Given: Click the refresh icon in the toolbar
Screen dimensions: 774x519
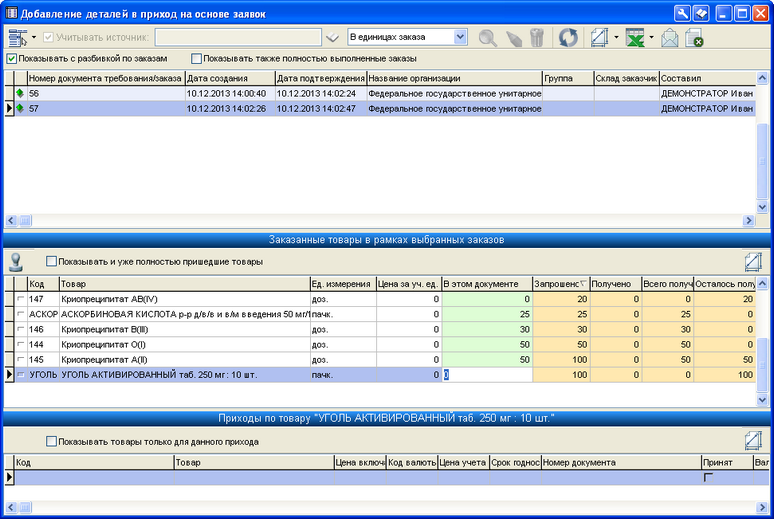Looking at the screenshot, I should 568,38.
